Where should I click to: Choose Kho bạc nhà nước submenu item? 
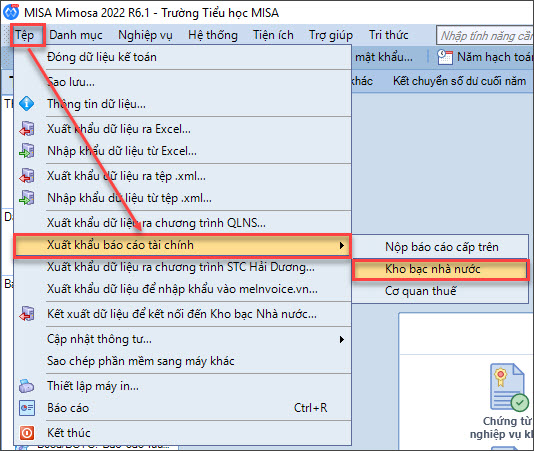tap(440, 269)
